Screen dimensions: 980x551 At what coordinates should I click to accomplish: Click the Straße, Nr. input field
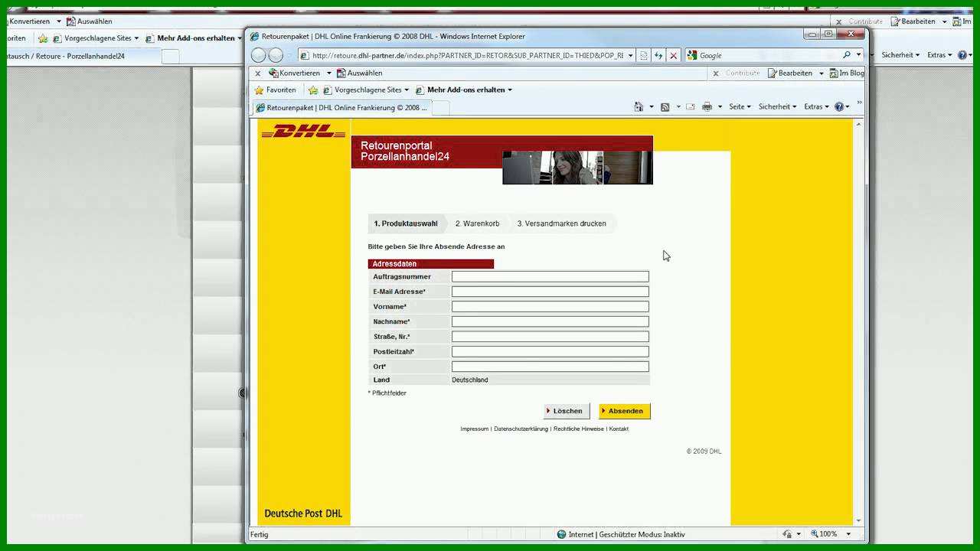point(550,337)
